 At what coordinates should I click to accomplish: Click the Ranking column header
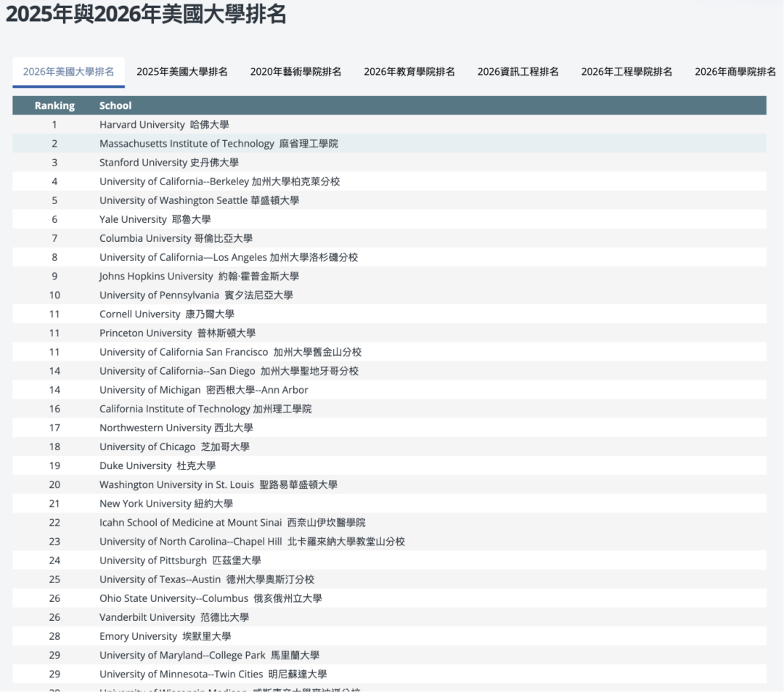pos(54,105)
